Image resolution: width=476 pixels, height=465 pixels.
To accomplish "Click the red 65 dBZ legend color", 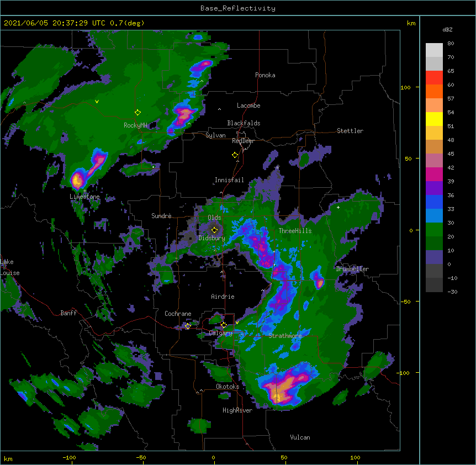I will tap(434, 78).
